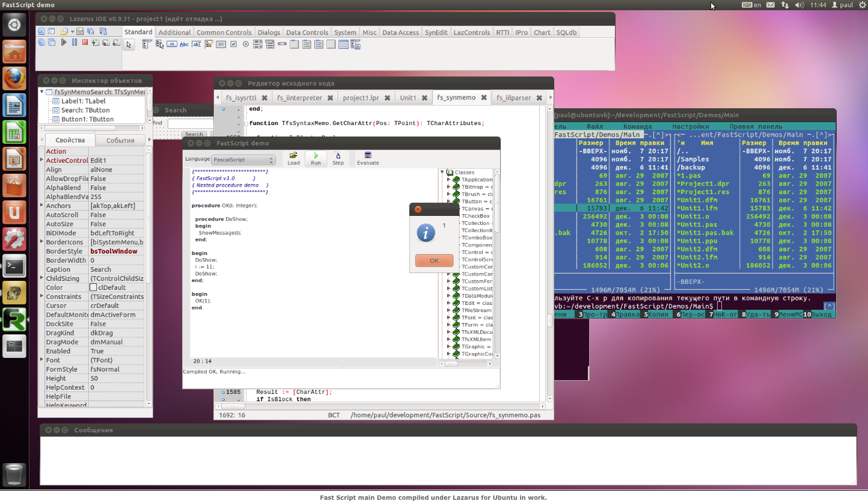Pick the TEdit (ab|) component icon
This screenshot has width=868, height=501.
click(x=197, y=44)
